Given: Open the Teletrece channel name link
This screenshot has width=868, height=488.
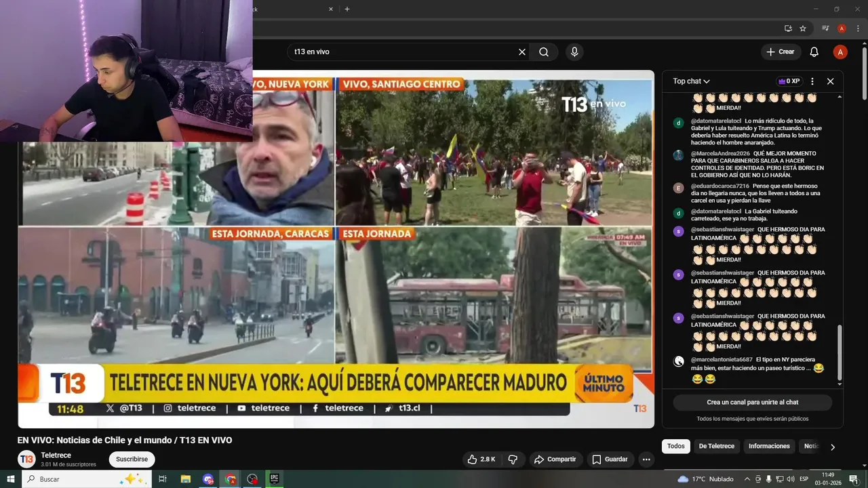Looking at the screenshot, I should 56,455.
